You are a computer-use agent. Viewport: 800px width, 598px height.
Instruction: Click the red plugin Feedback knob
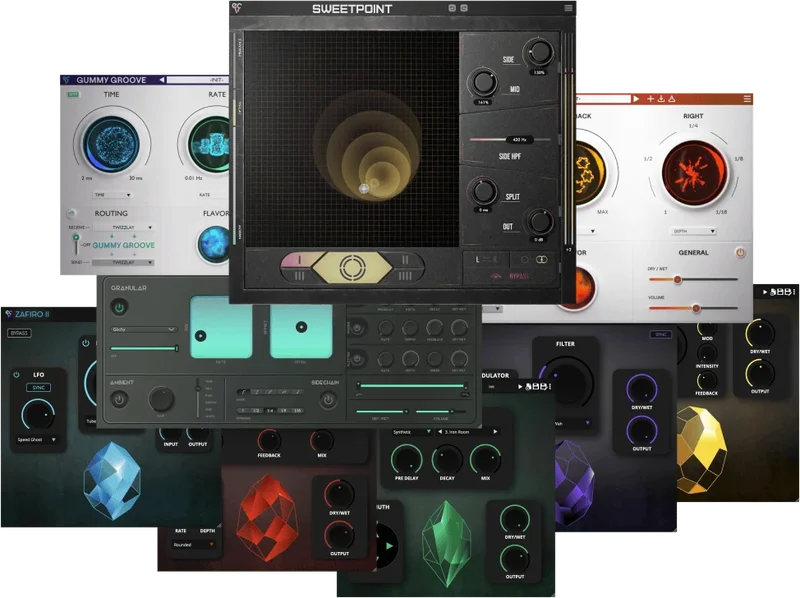coord(269,440)
